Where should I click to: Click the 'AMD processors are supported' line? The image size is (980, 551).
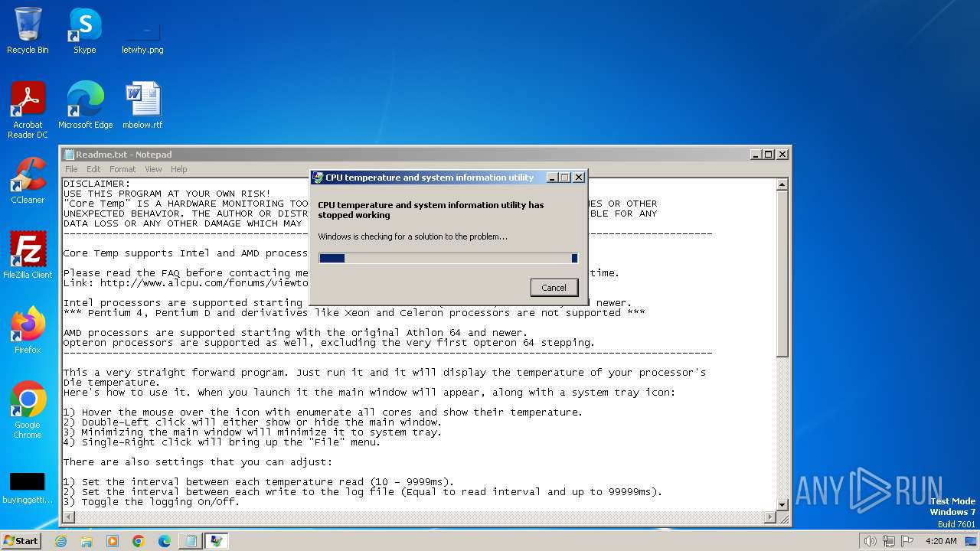point(295,333)
